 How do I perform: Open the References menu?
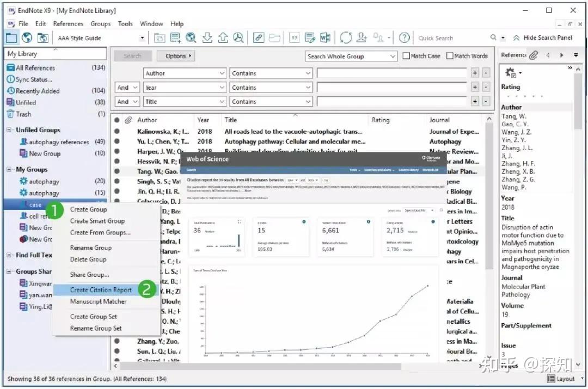pos(68,23)
